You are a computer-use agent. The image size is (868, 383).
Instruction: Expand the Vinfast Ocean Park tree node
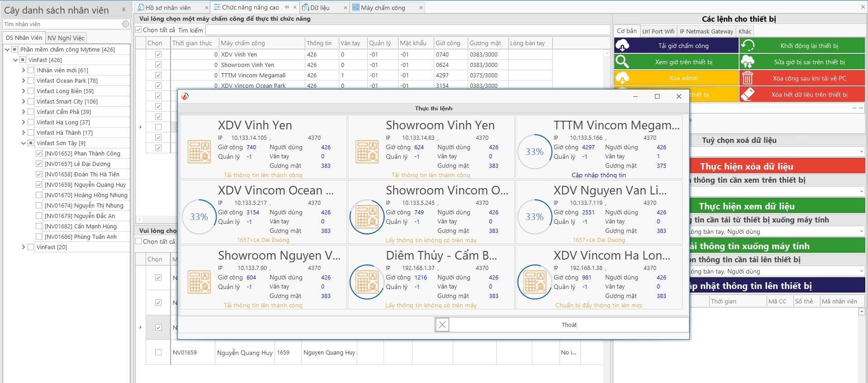click(24, 80)
